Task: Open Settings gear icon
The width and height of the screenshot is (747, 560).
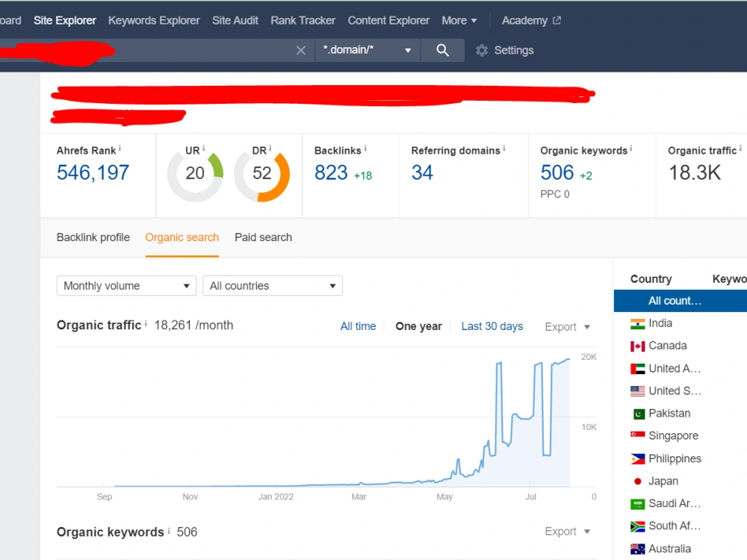Action: pos(482,50)
